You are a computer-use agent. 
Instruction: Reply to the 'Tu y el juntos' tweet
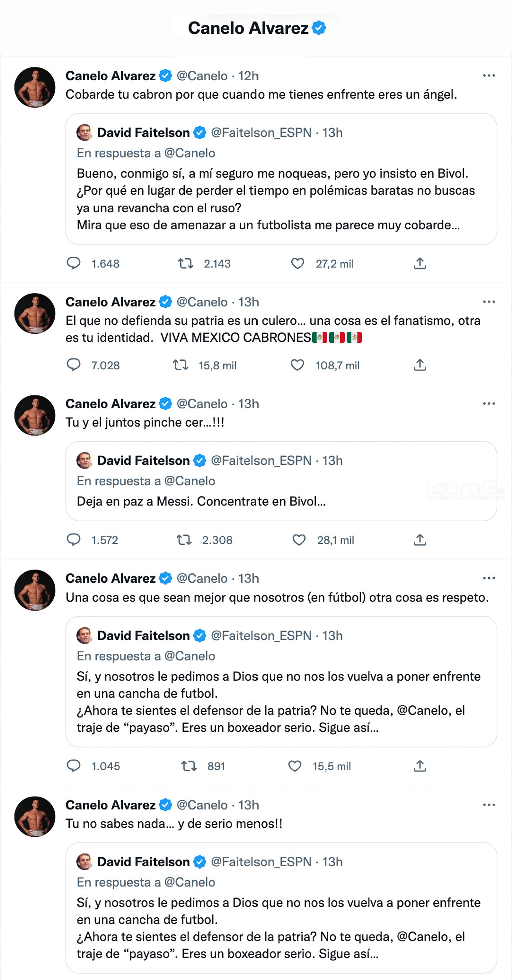74,540
